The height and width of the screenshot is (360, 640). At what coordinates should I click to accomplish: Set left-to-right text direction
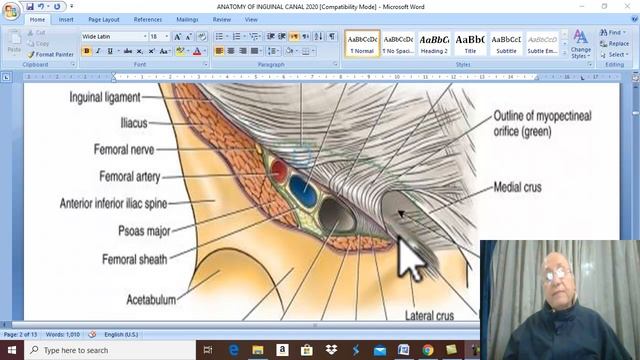point(294,37)
